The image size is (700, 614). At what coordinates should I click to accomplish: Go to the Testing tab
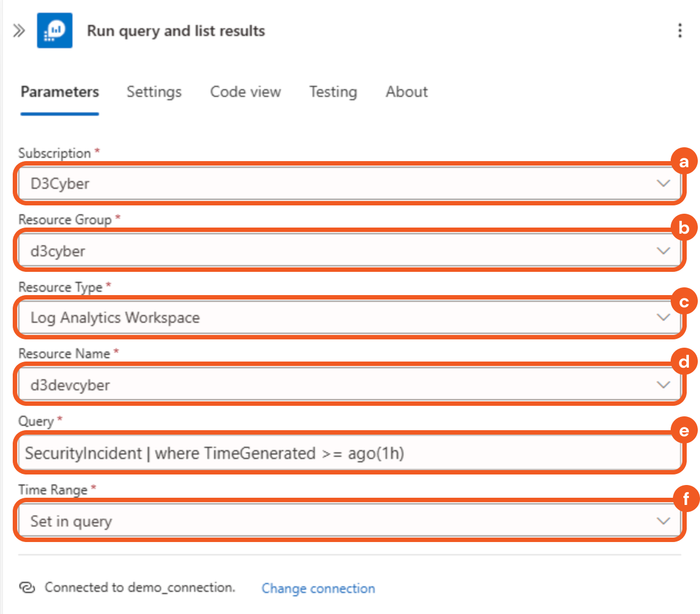[x=333, y=92]
